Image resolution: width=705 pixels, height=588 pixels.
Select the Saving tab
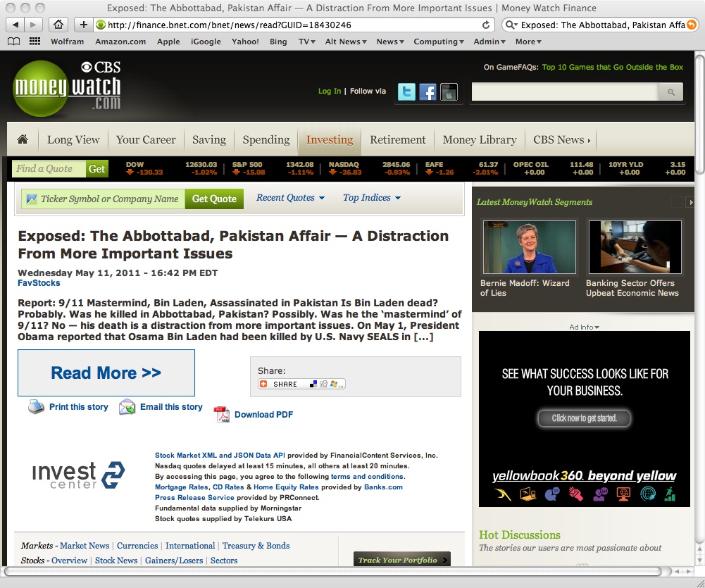pyautogui.click(x=209, y=139)
